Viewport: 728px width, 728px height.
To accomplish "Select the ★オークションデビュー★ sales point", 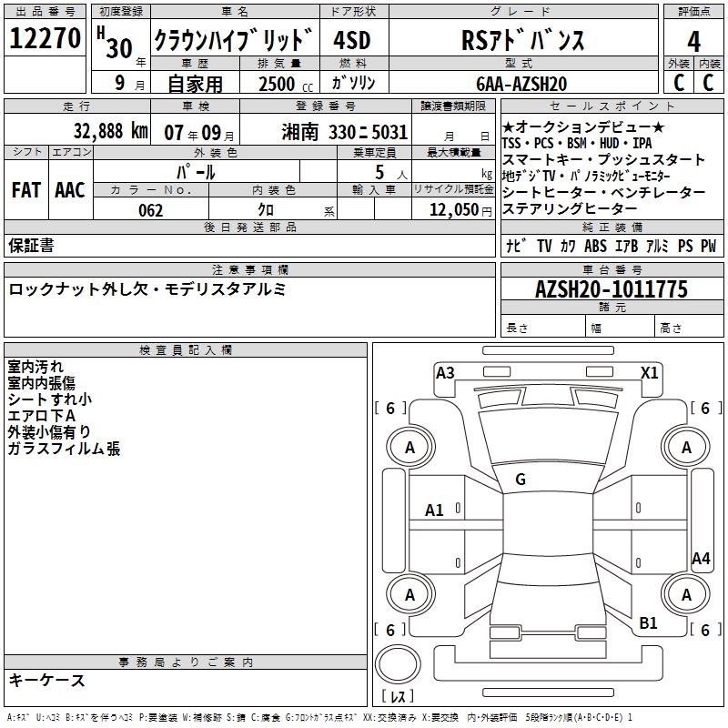I will [583, 126].
